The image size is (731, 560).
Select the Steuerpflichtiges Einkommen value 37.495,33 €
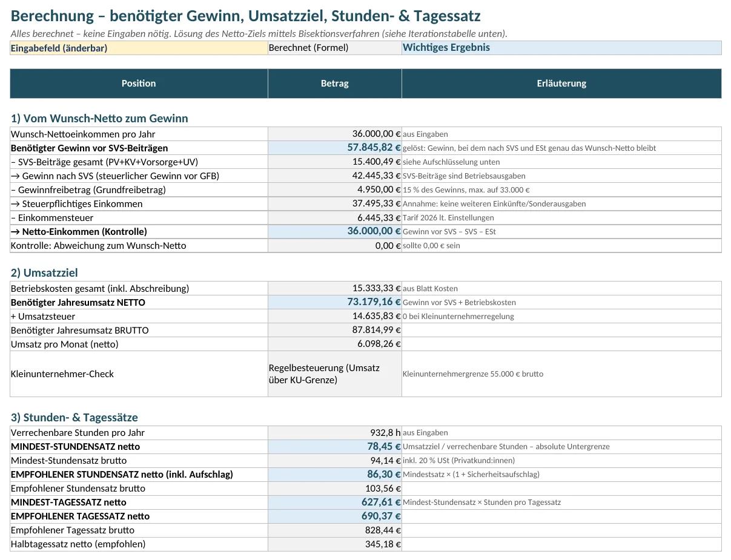coord(335,203)
